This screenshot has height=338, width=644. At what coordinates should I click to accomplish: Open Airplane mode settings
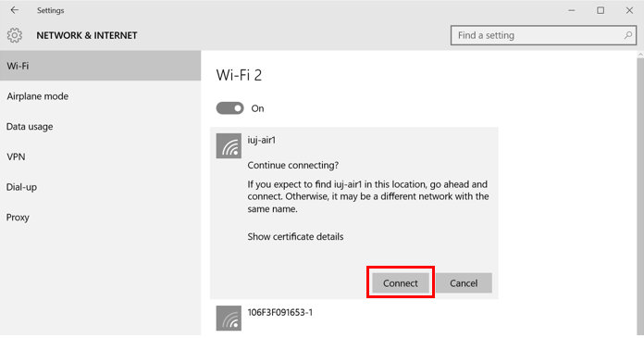(x=100, y=96)
